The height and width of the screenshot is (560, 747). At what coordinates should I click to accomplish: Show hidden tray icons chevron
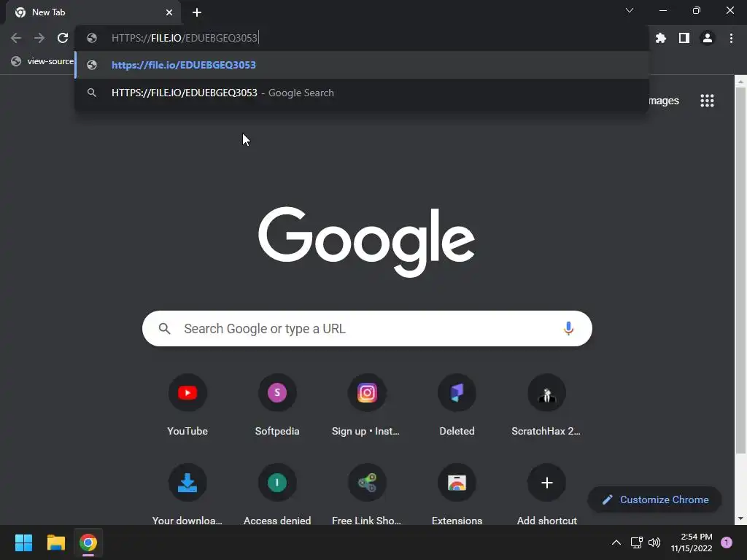tap(616, 542)
